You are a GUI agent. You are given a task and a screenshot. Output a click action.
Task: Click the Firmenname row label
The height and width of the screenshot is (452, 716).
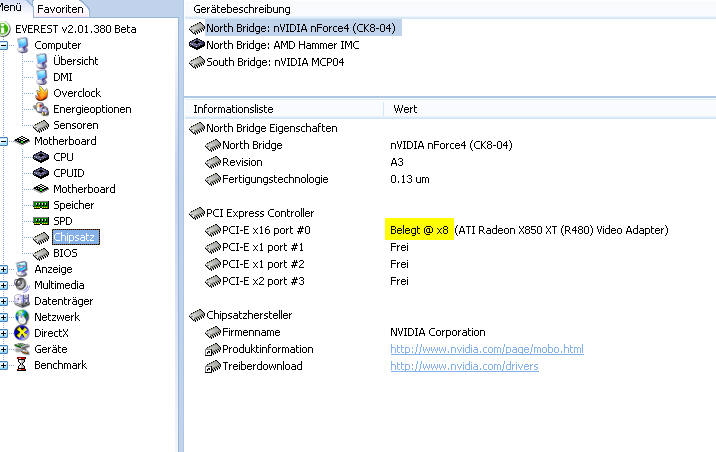(x=251, y=332)
